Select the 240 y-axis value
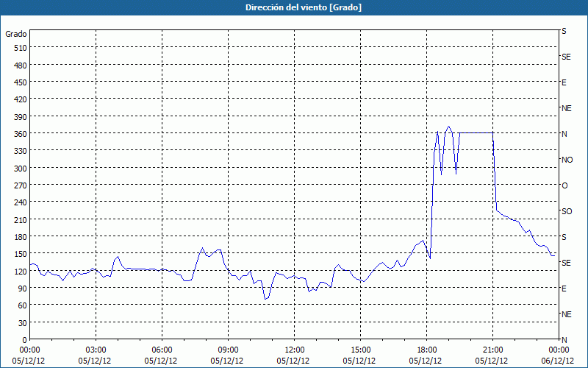The height and width of the screenshot is (368, 588). 21,203
